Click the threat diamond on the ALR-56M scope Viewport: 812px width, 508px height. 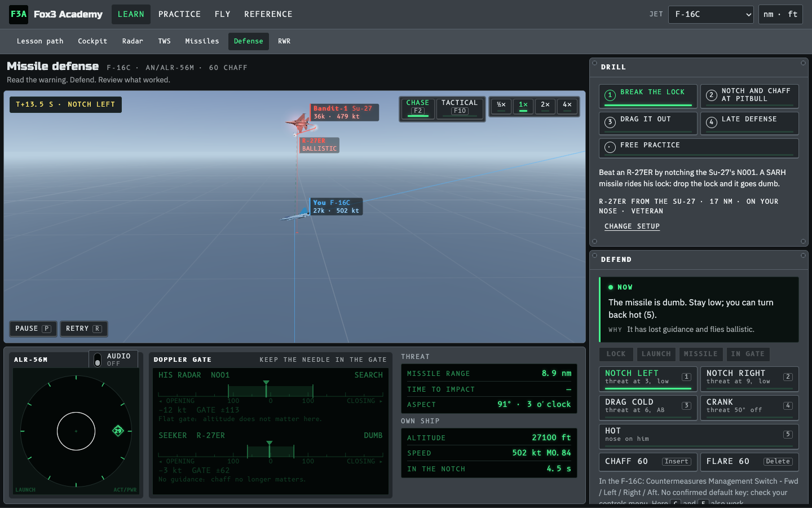118,431
